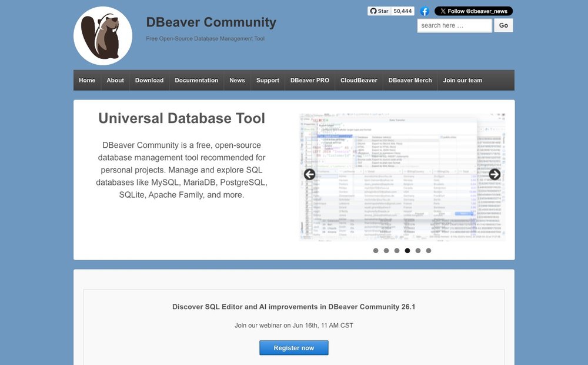This screenshot has height=365, width=588.
Task: Select the sixth slider dot
Action: 429,250
